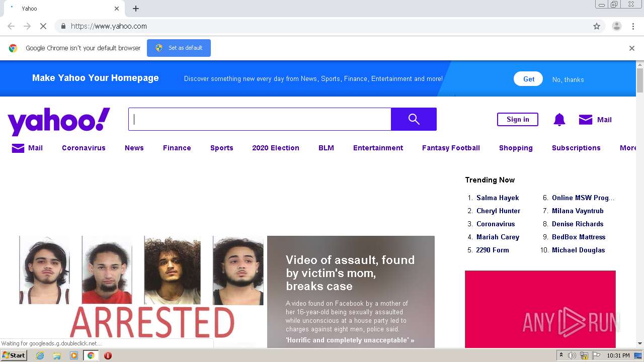Open trending topic Denise Richards

[578, 224]
